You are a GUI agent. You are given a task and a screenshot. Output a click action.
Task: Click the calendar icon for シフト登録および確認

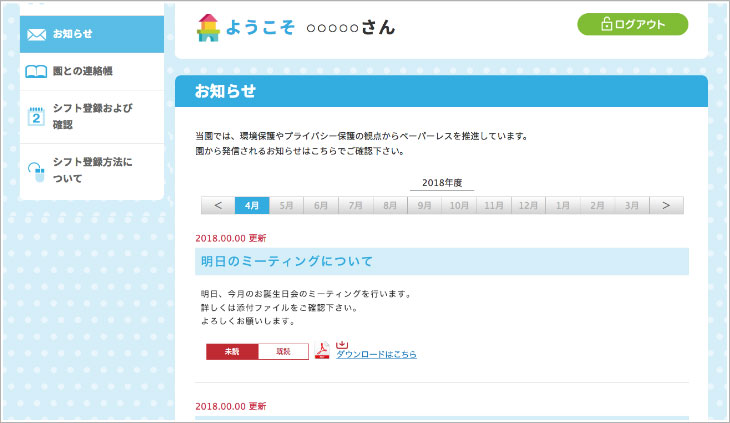click(x=37, y=116)
